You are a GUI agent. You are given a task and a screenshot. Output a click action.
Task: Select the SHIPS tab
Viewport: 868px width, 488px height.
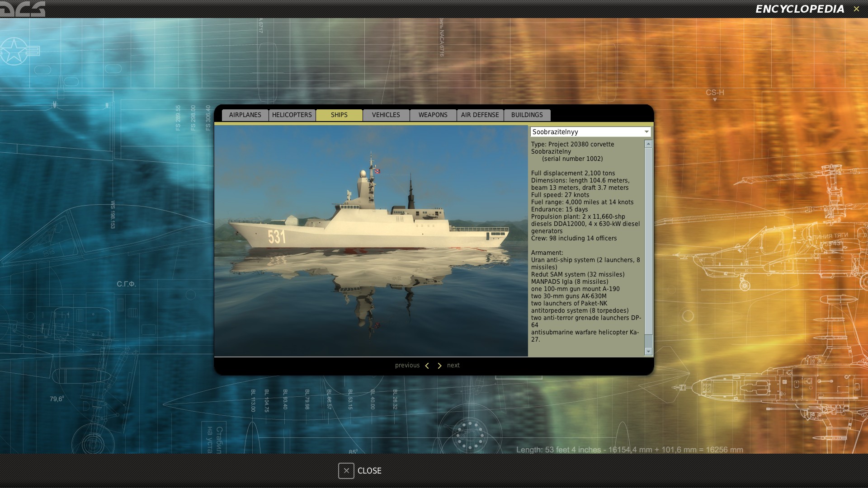(339, 115)
